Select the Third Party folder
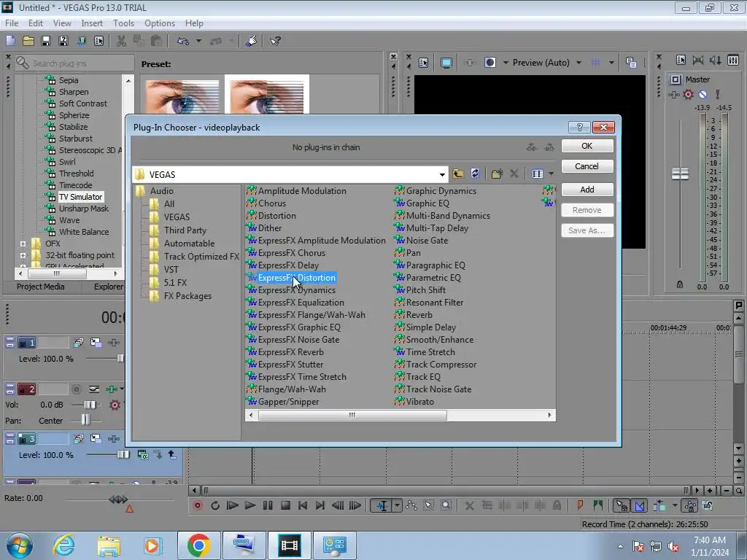The width and height of the screenshot is (747, 560). [185, 230]
